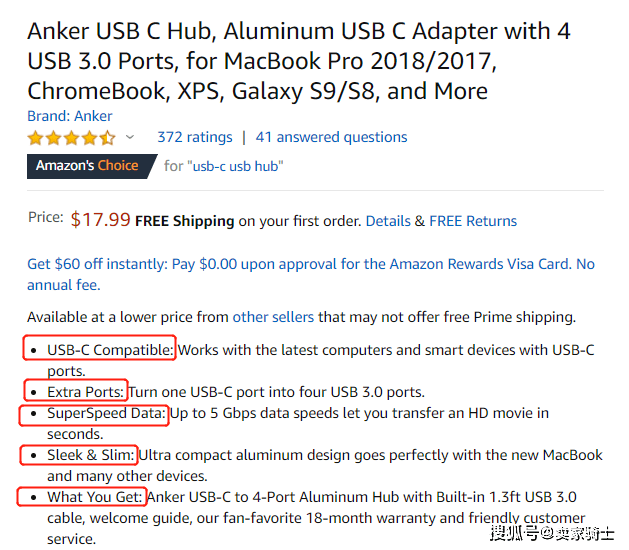Viewport: 629px width, 550px height.
Task: Click the Amazon Rewards Visa $60 off offer
Action: tap(311, 274)
